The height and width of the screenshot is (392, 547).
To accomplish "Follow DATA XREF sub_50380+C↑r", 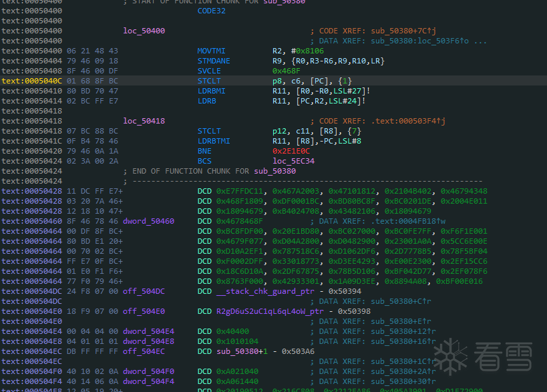I will click(401, 301).
